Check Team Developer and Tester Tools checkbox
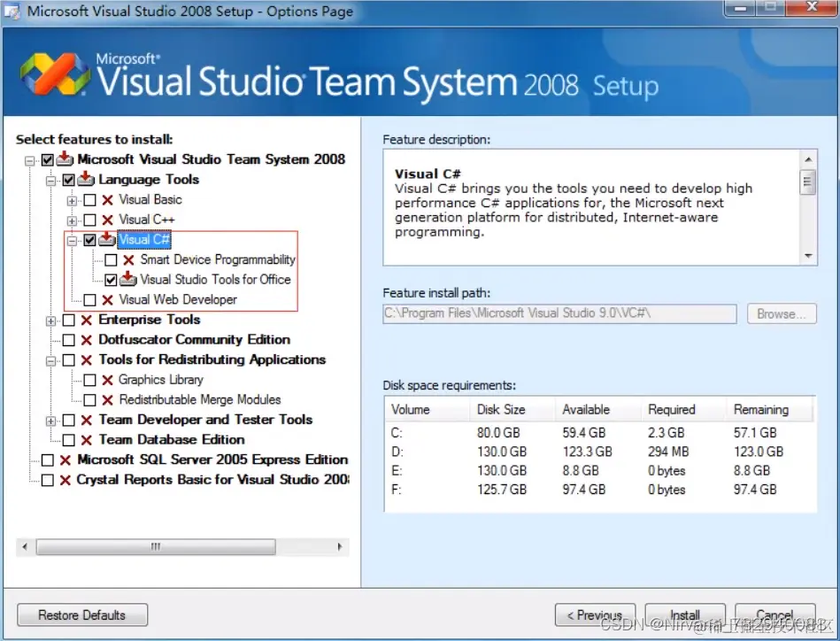Image resolution: width=840 pixels, height=641 pixels. [x=68, y=420]
